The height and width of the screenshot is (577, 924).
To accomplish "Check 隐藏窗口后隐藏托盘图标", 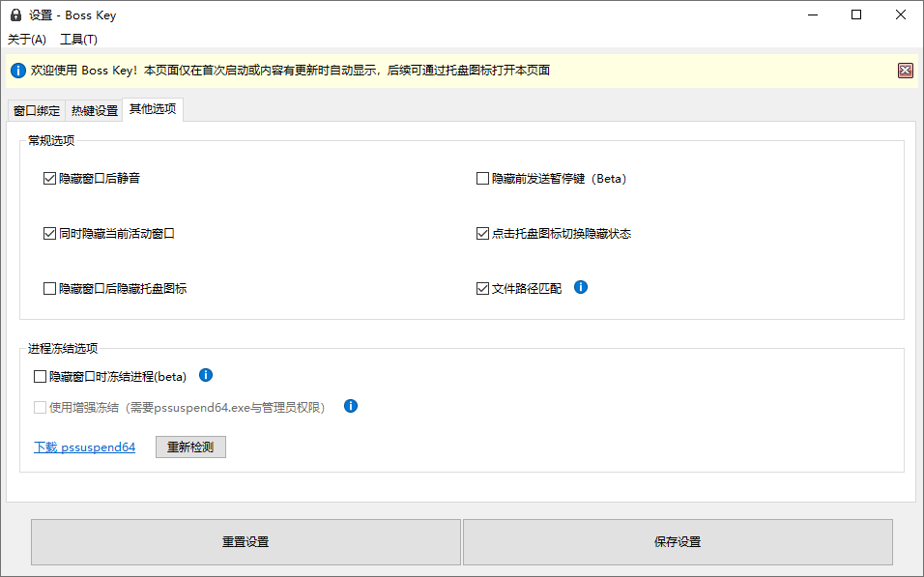I will (x=49, y=289).
